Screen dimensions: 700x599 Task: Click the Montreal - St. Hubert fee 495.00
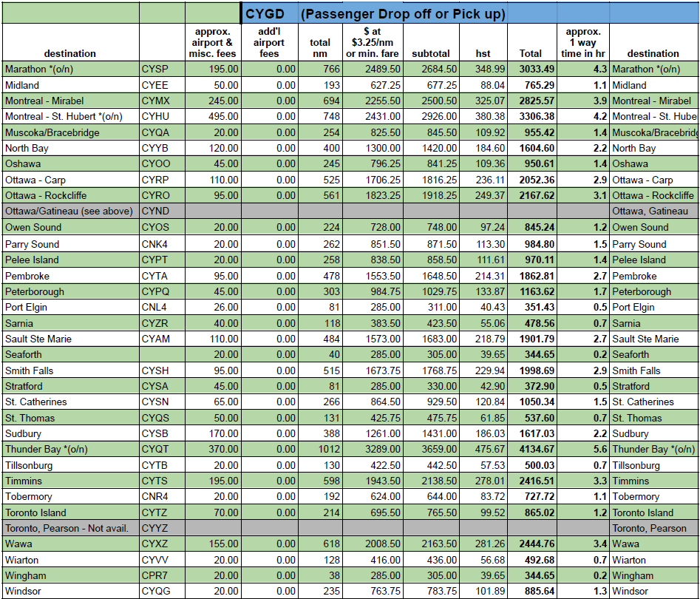214,117
